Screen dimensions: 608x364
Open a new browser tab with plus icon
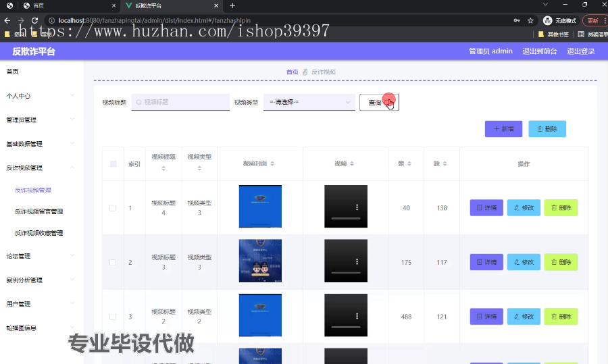232,5
